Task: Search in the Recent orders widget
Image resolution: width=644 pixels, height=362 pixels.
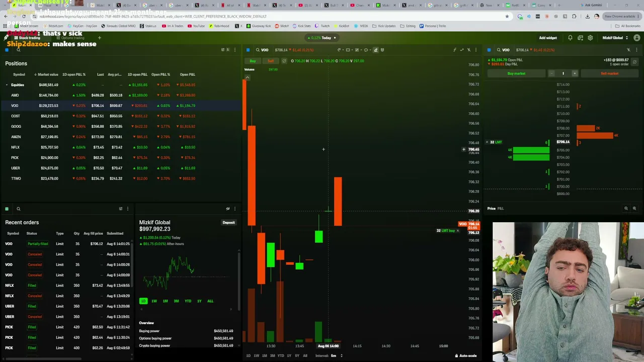Action: (x=18, y=209)
